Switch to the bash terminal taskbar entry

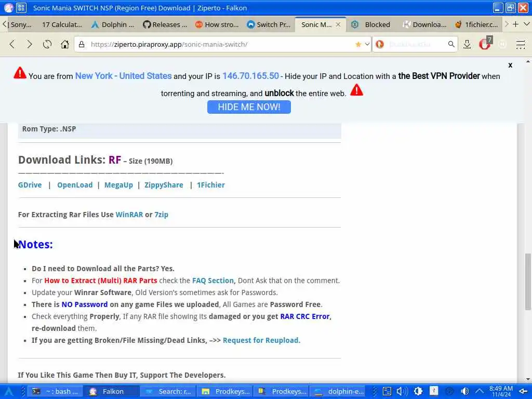pos(55,392)
